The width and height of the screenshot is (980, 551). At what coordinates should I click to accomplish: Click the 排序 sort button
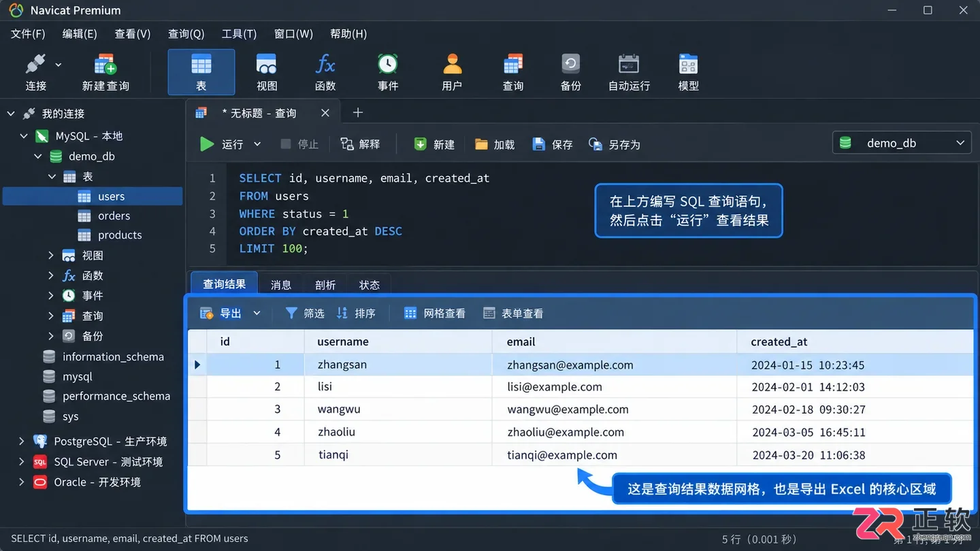tap(356, 314)
